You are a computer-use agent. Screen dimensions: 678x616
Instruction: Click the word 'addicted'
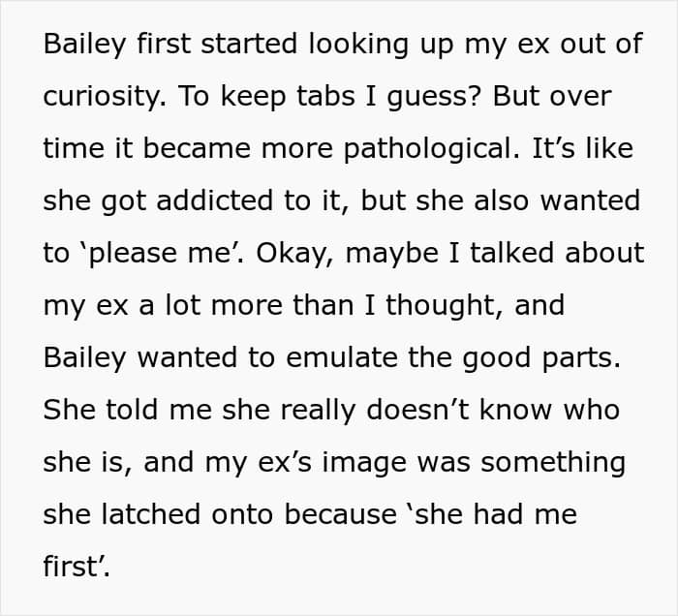pyautogui.click(x=214, y=200)
